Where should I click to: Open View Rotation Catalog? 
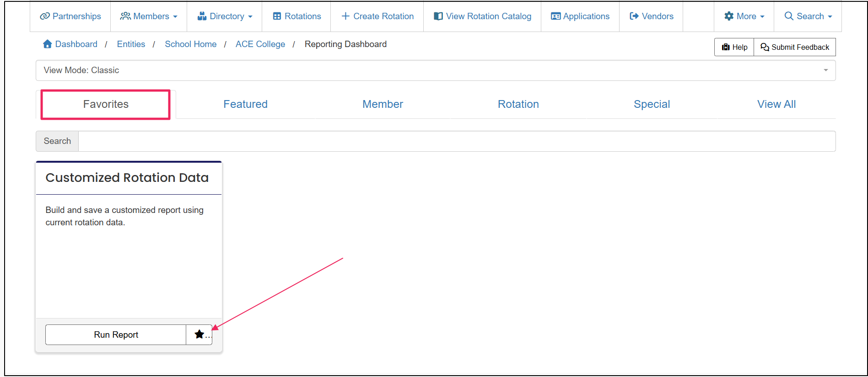[483, 16]
